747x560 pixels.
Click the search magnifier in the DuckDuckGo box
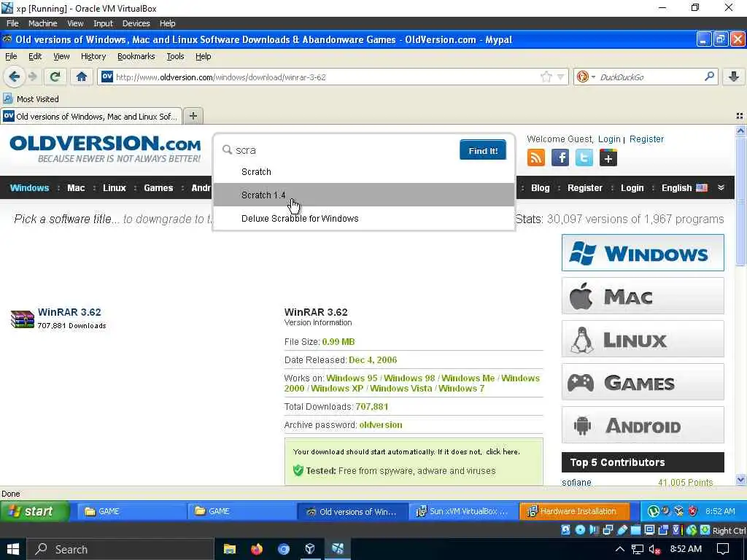tap(709, 76)
